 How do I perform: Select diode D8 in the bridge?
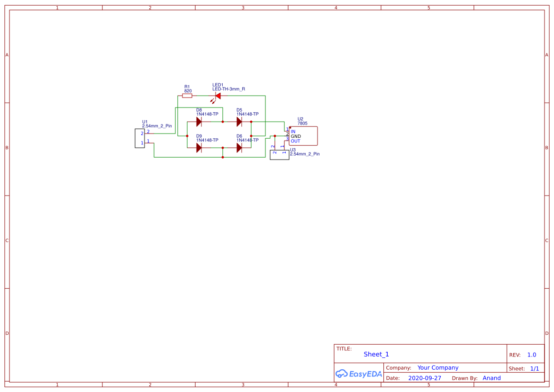199,121
